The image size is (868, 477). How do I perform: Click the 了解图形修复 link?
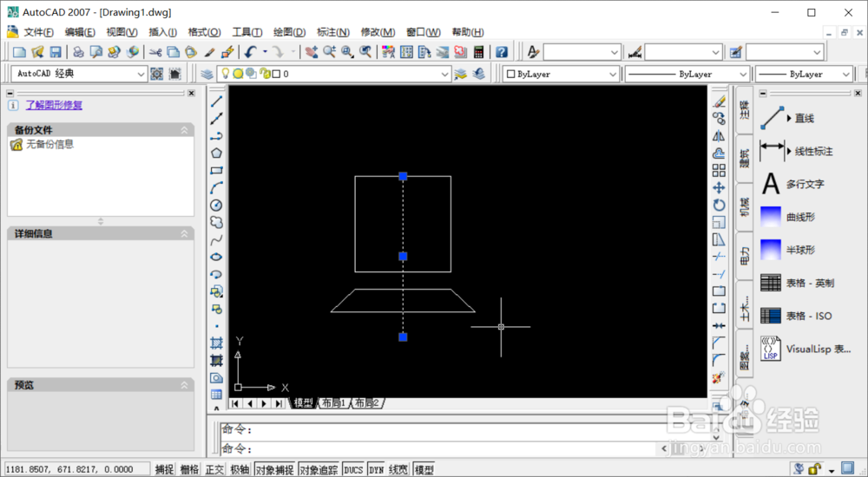54,105
